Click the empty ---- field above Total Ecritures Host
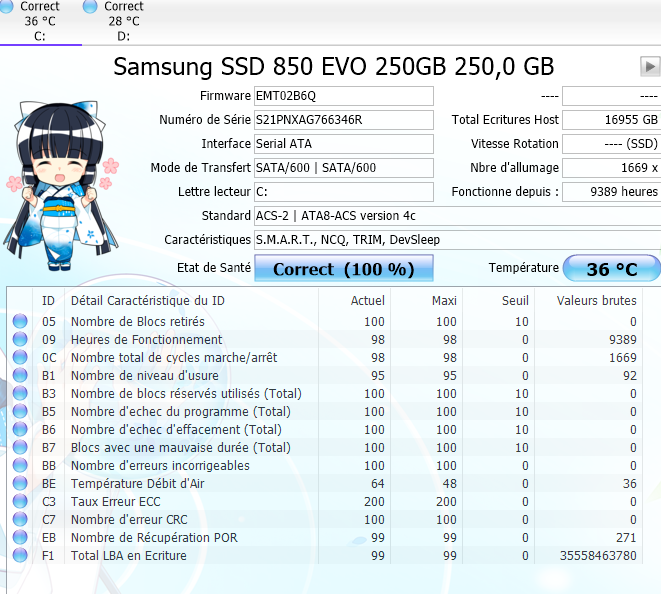The image size is (661, 594). [x=611, y=96]
